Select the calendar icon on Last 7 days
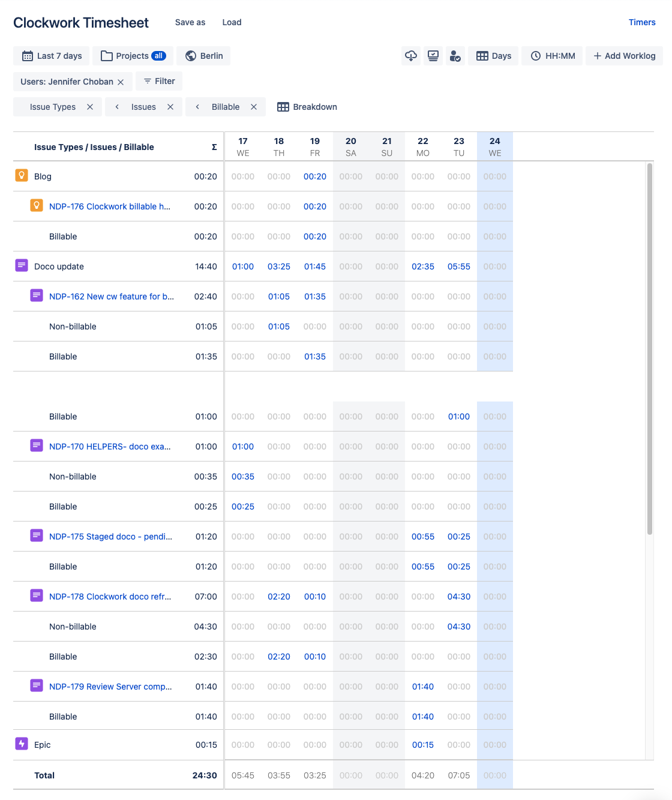 pos(27,56)
